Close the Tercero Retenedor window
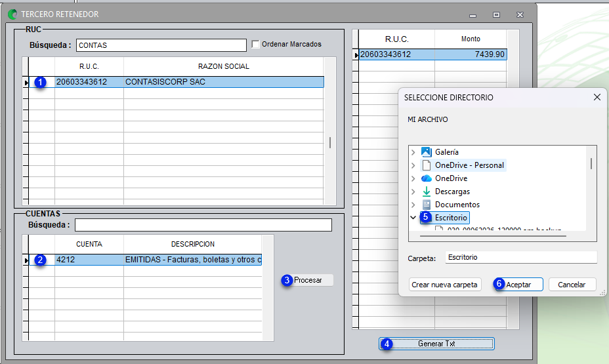The height and width of the screenshot is (364, 609). 520,14
